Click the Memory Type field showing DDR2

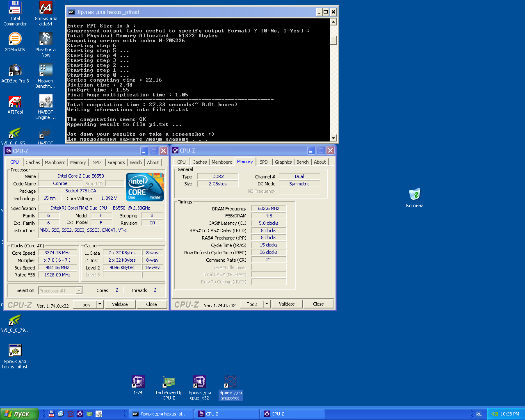tap(218, 176)
